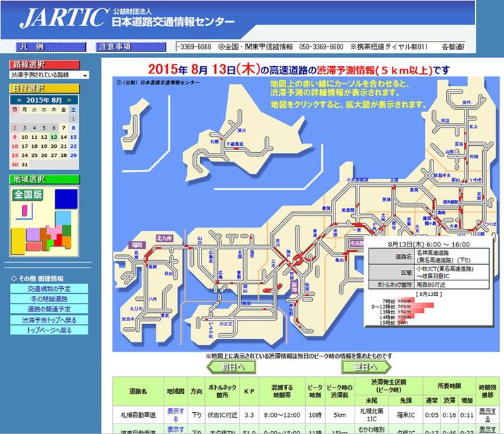Click トップページへ戻る link
This screenshot has height=434, width=504.
(x=49, y=330)
